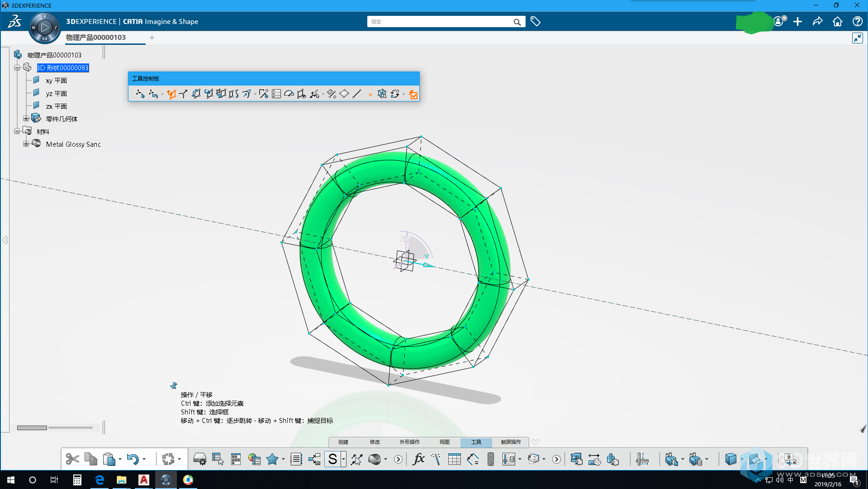Click the wireframe mesh display icon in palette

click(x=382, y=94)
